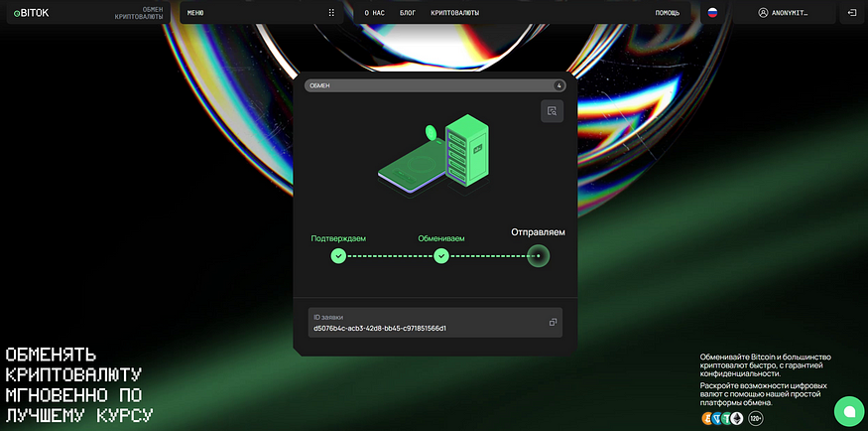Click the ОБМЕН КРИПТОВАЛЮТЫ tagline text
868x431 pixels.
[139, 13]
